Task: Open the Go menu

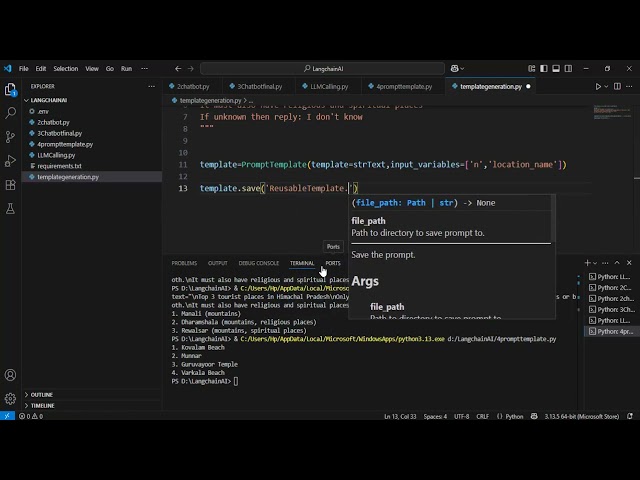Action: [110, 69]
